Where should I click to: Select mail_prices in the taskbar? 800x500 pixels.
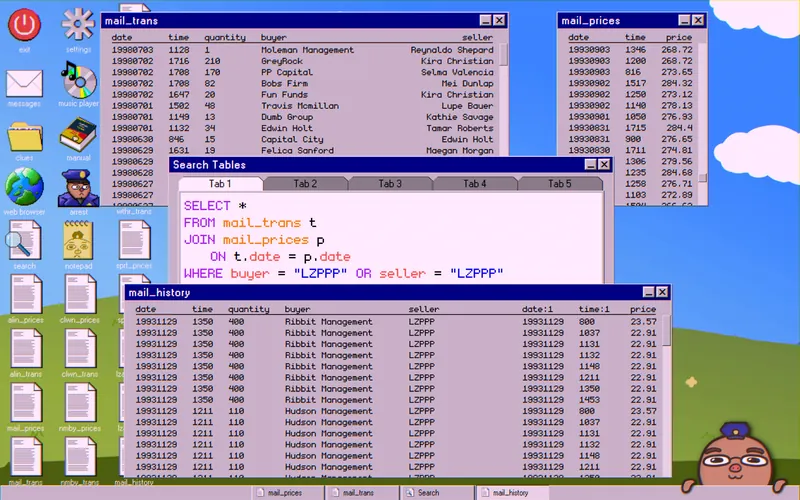(287, 493)
